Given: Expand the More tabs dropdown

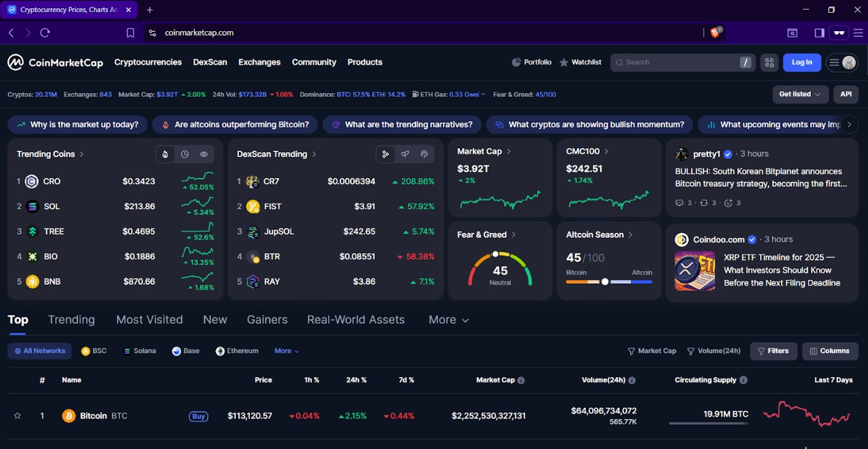Looking at the screenshot, I should [x=449, y=320].
